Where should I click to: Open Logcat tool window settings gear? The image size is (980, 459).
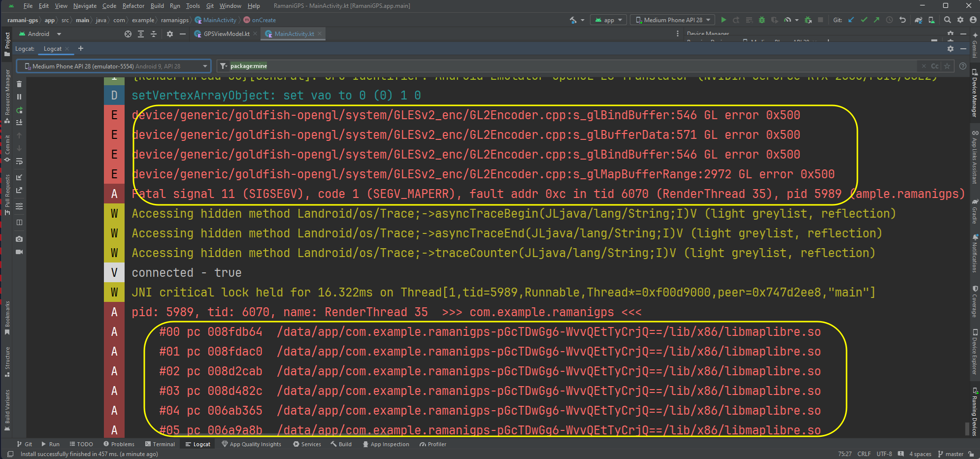[950, 49]
